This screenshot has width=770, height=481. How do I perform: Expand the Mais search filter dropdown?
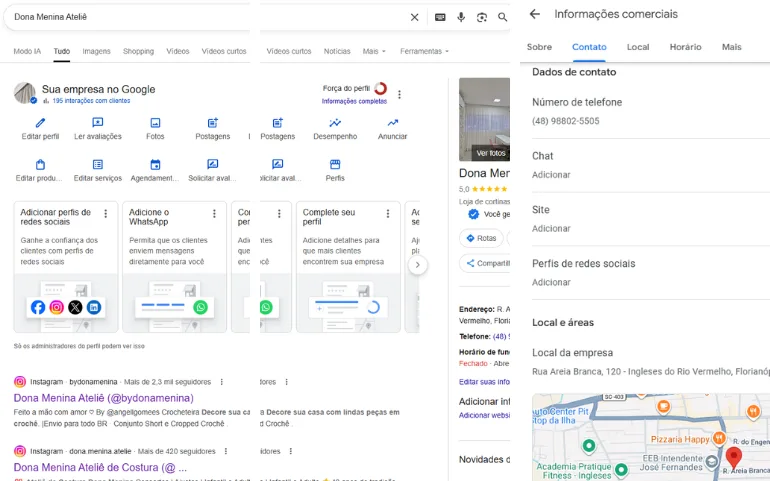pos(374,51)
